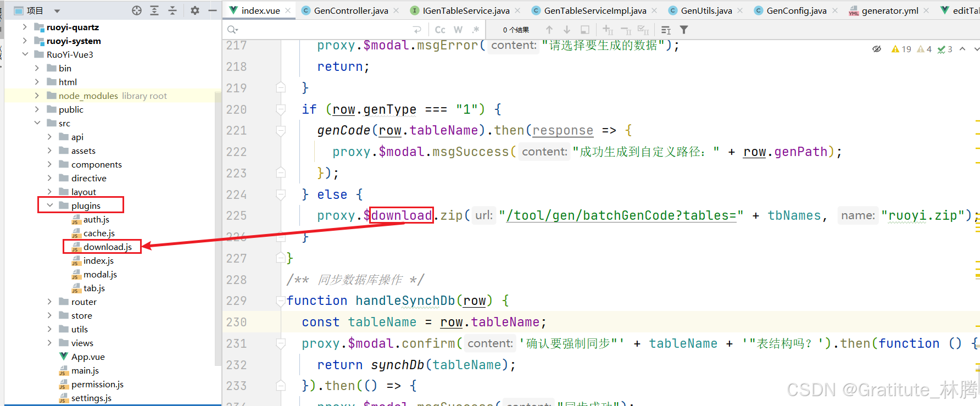Jump to previous highlighted error arrow
Screen dimensions: 980x406
[962, 49]
